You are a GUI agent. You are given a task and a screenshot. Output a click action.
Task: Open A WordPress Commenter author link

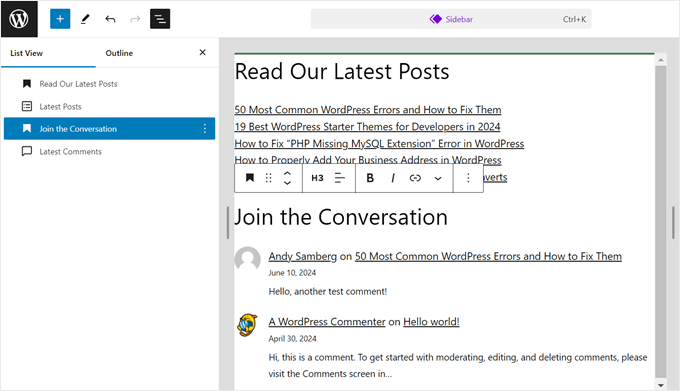[x=327, y=322]
